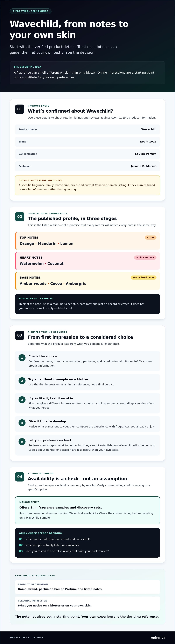Click the Details Not Established Here notice

87,185
